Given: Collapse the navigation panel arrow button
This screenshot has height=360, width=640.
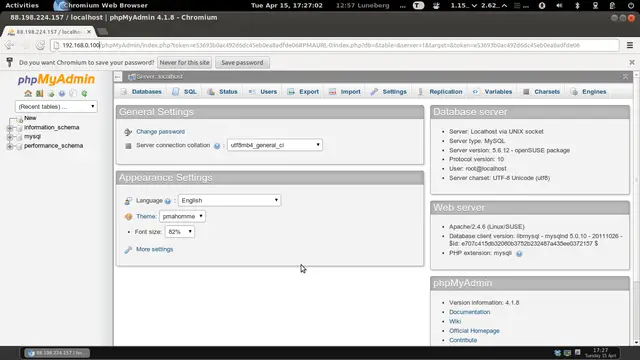Looking at the screenshot, I should 118,77.
